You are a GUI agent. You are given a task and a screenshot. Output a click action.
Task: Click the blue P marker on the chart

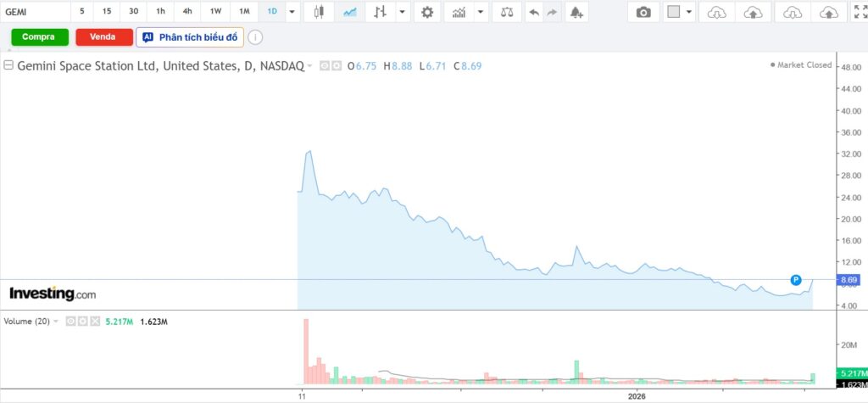(796, 280)
